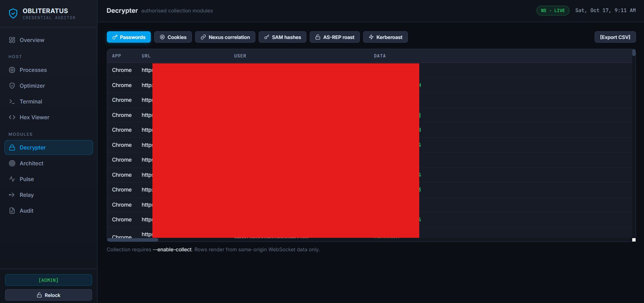This screenshot has height=303, width=644.
Task: Open the Optimizer shield icon
Action: [x=12, y=86]
